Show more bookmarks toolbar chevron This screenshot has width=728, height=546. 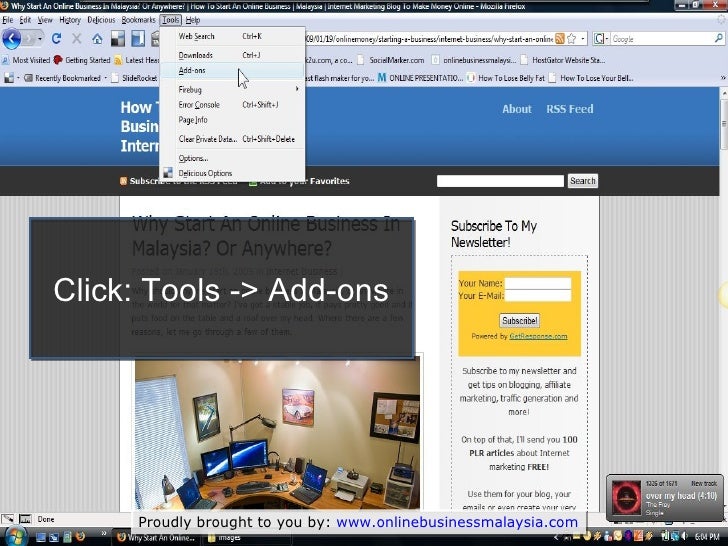point(723,78)
